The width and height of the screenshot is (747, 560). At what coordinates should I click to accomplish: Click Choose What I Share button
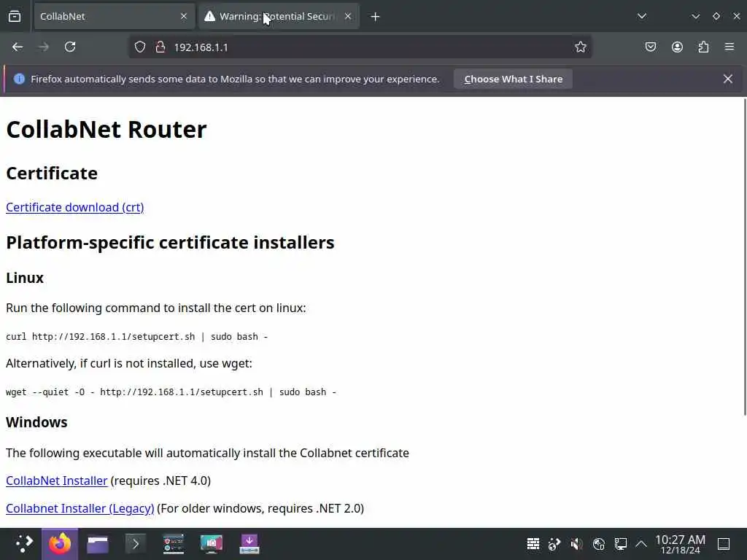[513, 79]
